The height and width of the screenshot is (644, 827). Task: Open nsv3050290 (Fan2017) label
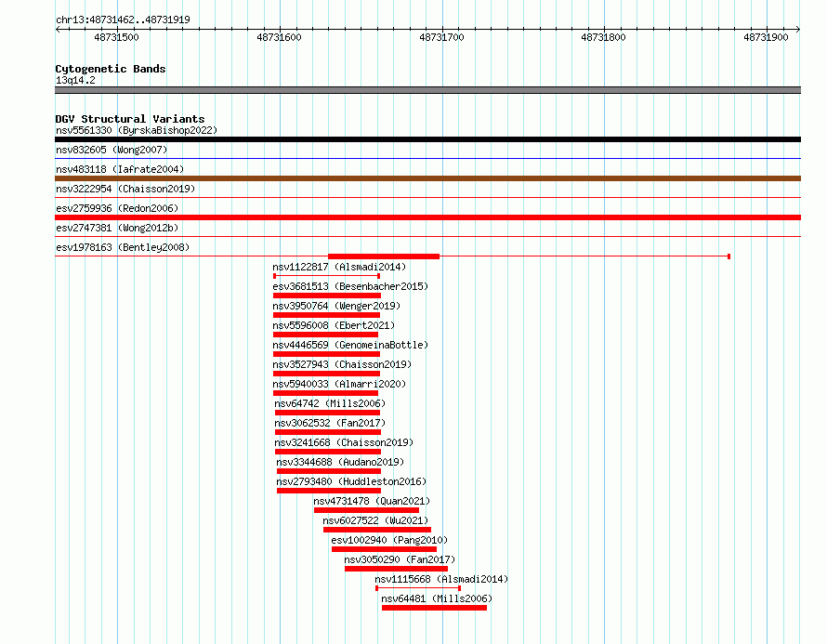tap(400, 559)
